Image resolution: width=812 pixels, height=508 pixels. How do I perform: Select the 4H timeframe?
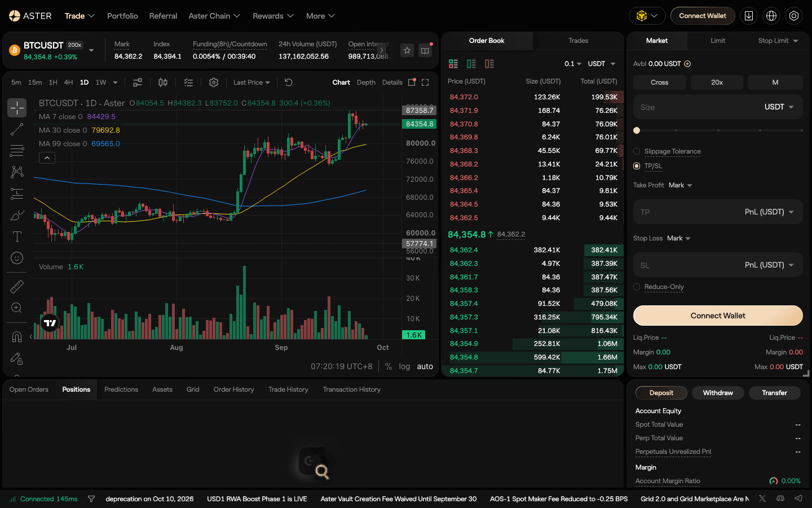68,82
